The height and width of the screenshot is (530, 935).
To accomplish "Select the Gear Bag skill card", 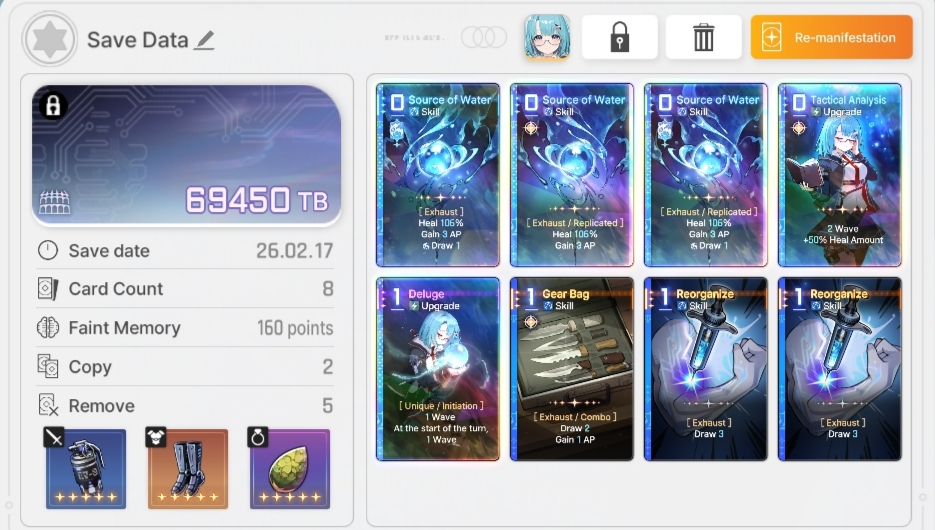I will click(572, 369).
